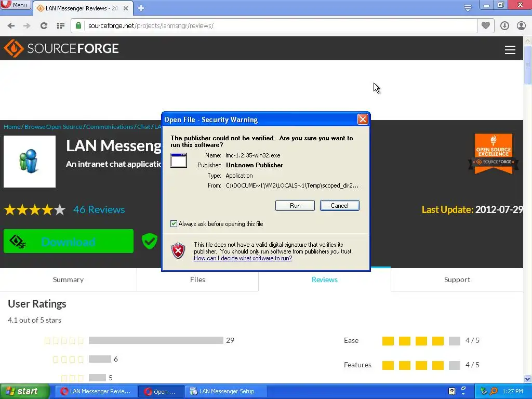
Task: Click the star rating next to 46 Reviews
Action: (x=35, y=210)
